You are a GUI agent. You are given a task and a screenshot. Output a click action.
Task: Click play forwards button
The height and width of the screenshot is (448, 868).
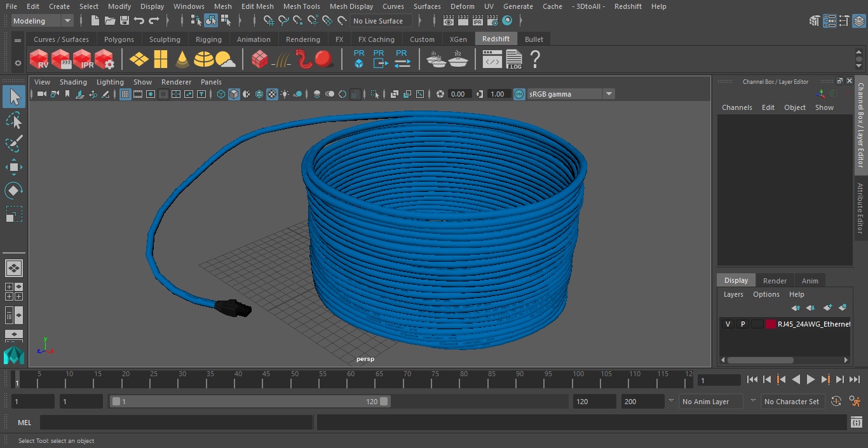click(x=810, y=379)
